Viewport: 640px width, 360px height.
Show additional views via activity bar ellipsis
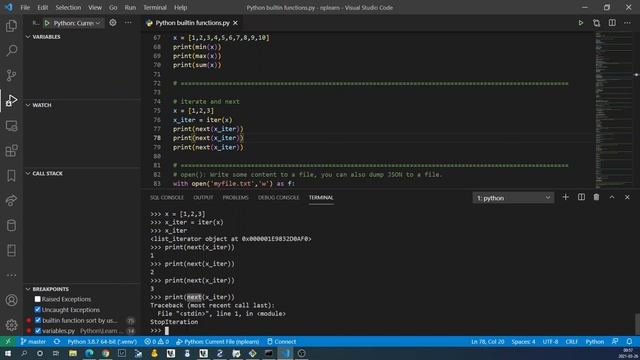[x=11, y=275]
